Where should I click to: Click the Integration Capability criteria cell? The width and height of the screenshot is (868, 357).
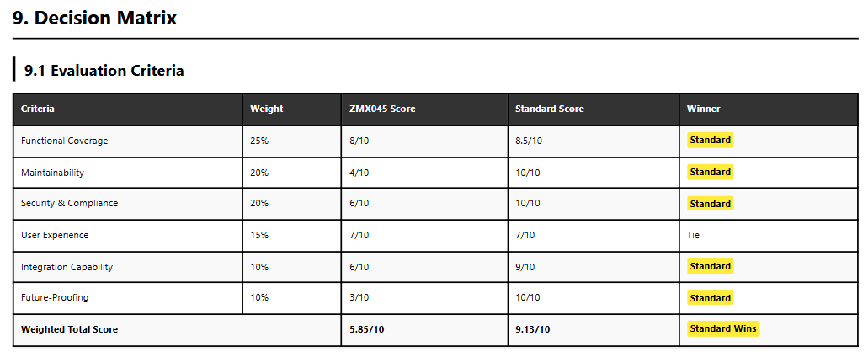tap(67, 267)
